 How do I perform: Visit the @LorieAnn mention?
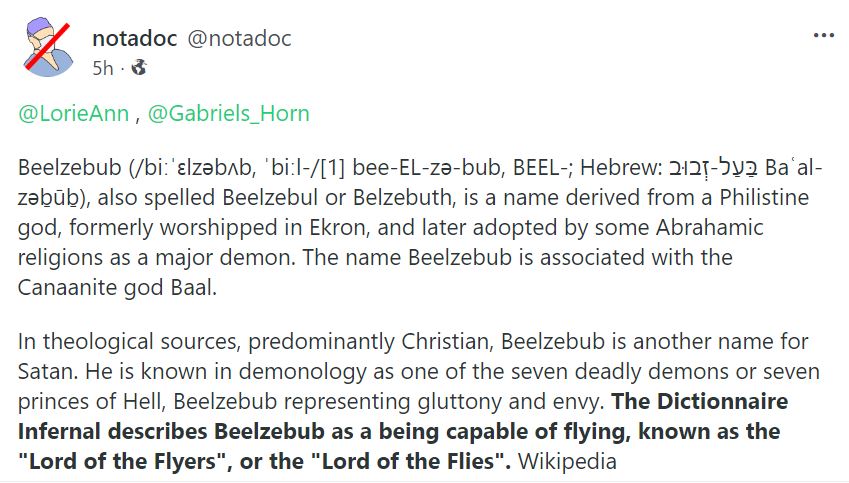click(74, 114)
